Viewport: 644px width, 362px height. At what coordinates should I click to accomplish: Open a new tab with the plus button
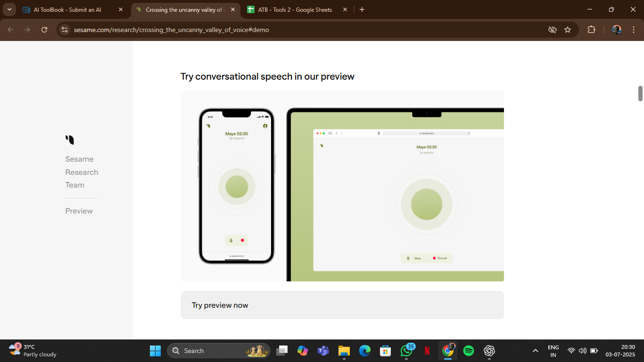(362, 9)
